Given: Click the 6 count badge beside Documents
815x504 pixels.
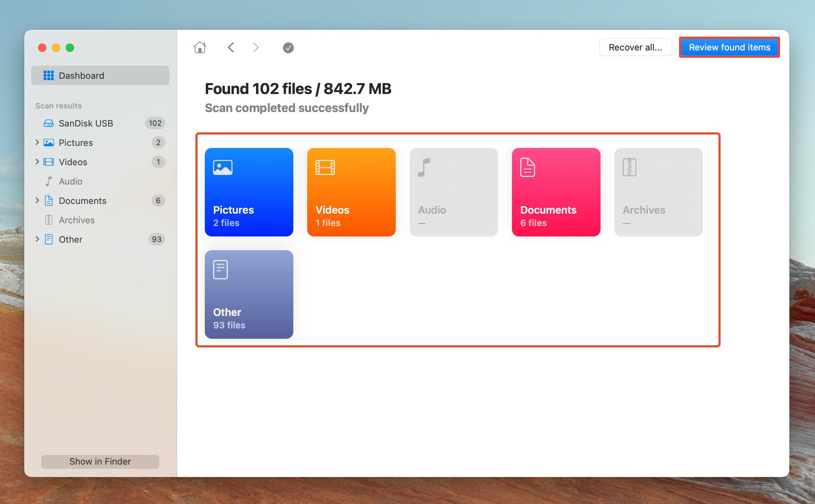Looking at the screenshot, I should click(158, 201).
